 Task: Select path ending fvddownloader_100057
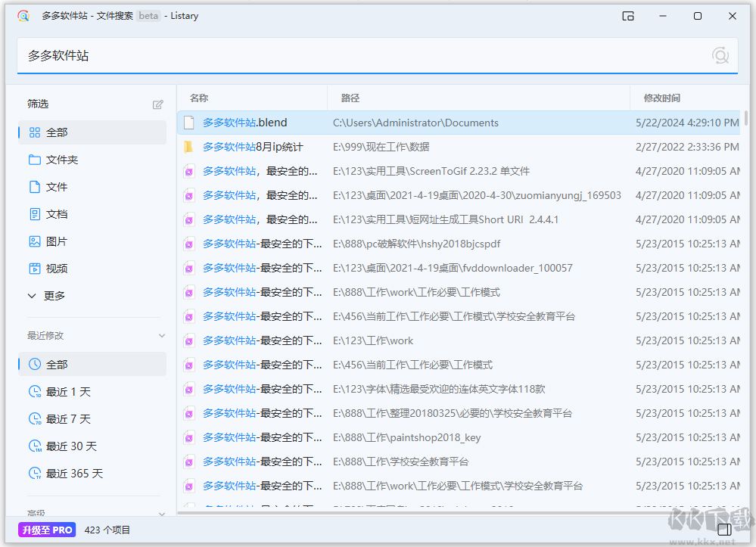pyautogui.click(x=453, y=268)
